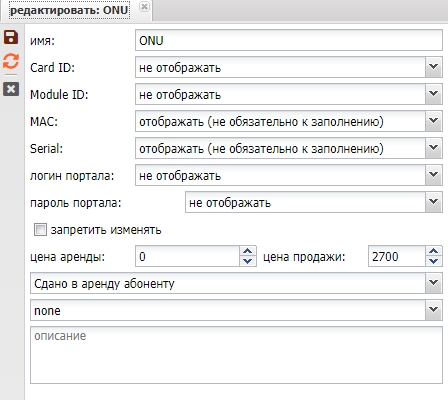Click the описание text area
Image resolution: width=448 pixels, height=400 pixels.
(x=236, y=355)
